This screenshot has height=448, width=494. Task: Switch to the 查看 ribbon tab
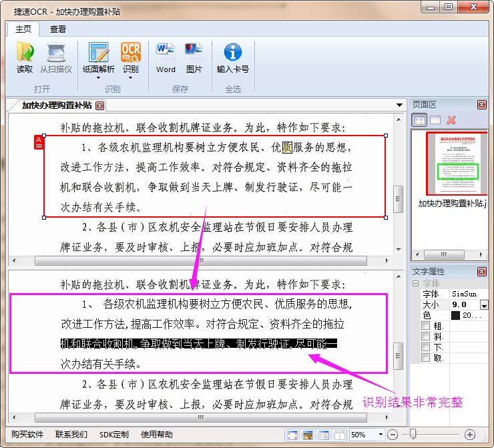click(x=58, y=29)
